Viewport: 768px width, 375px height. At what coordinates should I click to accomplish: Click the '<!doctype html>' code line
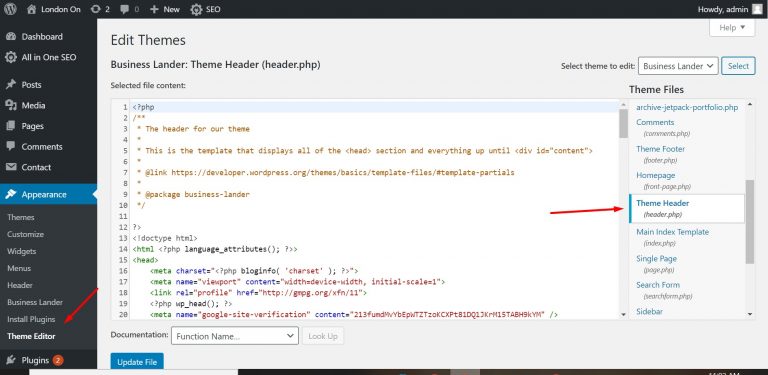[x=165, y=238]
